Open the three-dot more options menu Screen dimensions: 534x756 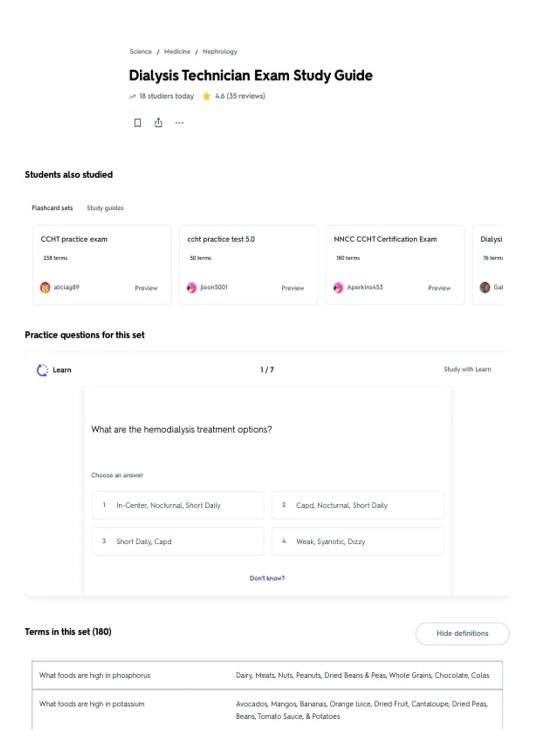pos(179,123)
